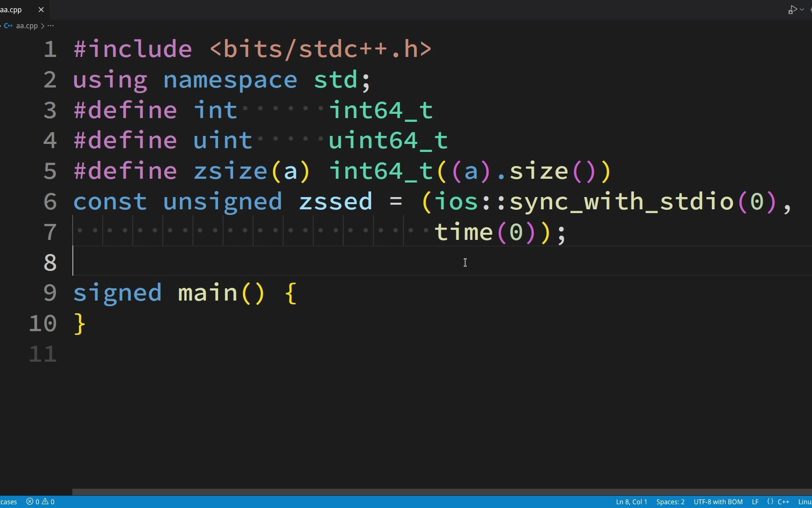Click on main in line 9
812x508 pixels.
208,293
